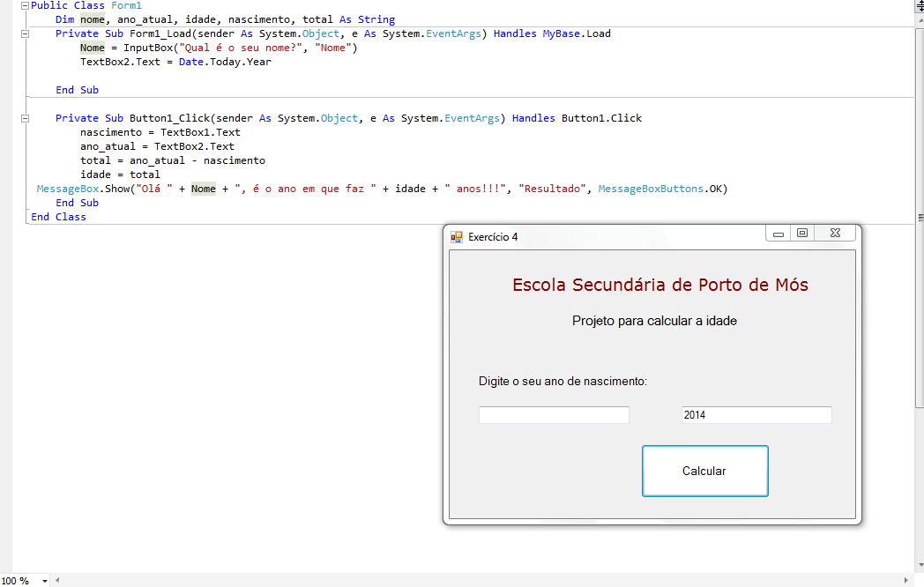The image size is (924, 587).
Task: Click 'MessageBoxButtons' in the Show call
Action: (651, 189)
